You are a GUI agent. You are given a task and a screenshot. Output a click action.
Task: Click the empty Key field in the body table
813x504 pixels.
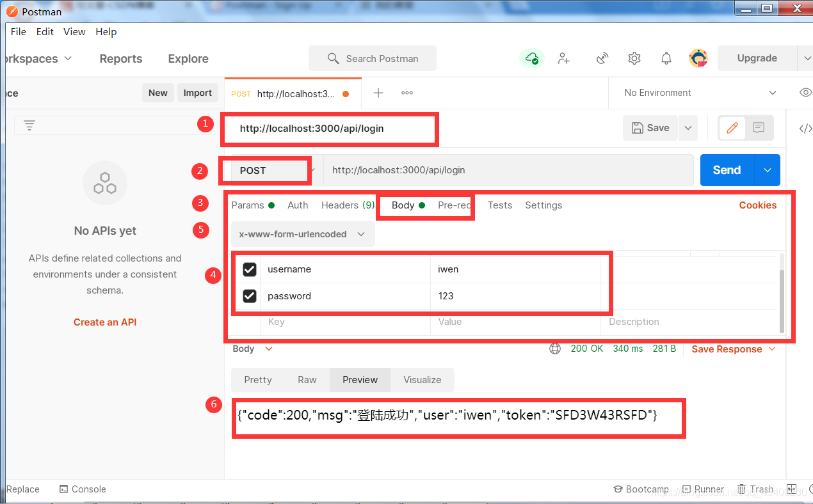point(346,322)
